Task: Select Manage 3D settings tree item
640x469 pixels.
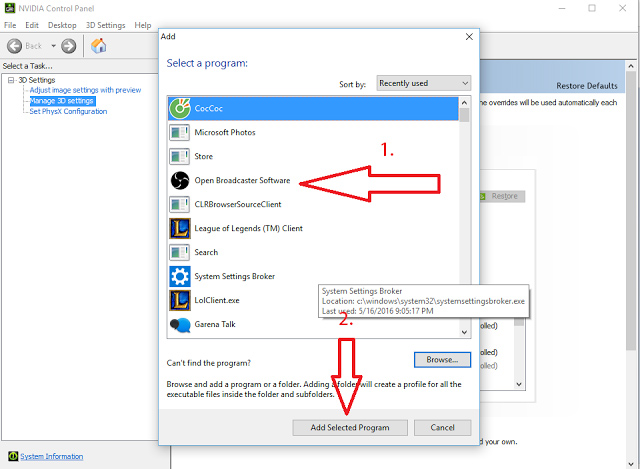Action: (x=62, y=101)
